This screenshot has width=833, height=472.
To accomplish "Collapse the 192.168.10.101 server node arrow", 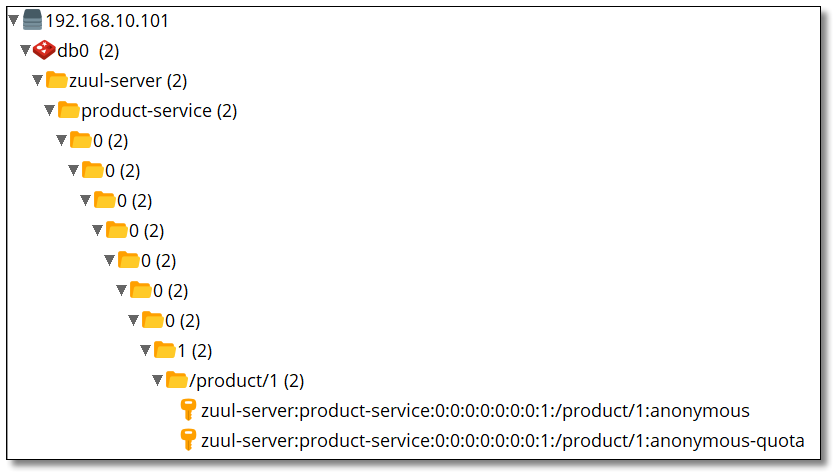I will pyautogui.click(x=14, y=20).
